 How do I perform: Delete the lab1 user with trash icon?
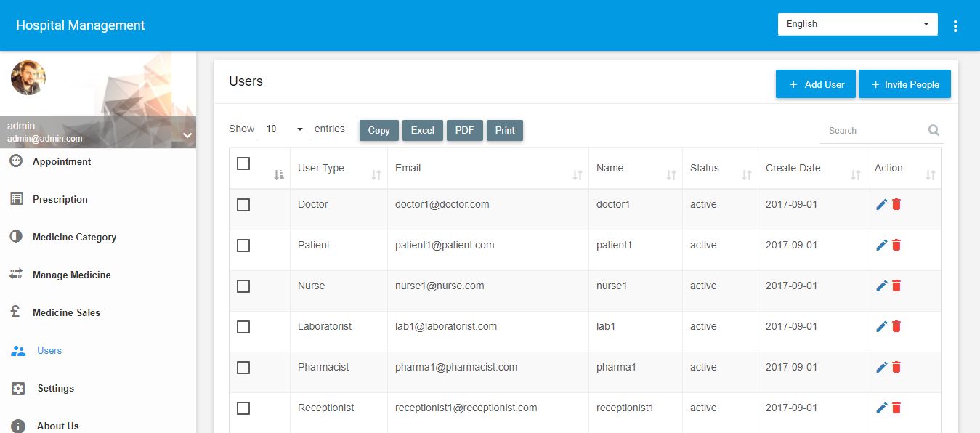(x=896, y=327)
